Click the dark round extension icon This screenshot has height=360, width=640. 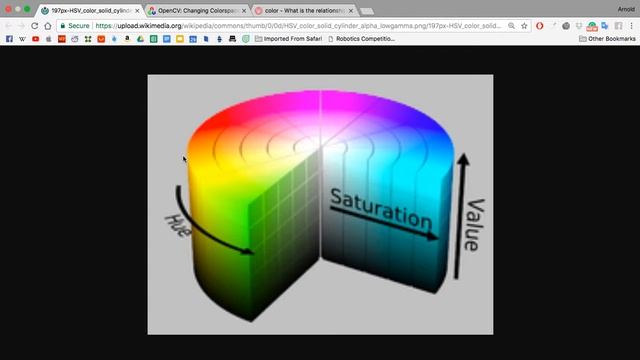[566, 26]
